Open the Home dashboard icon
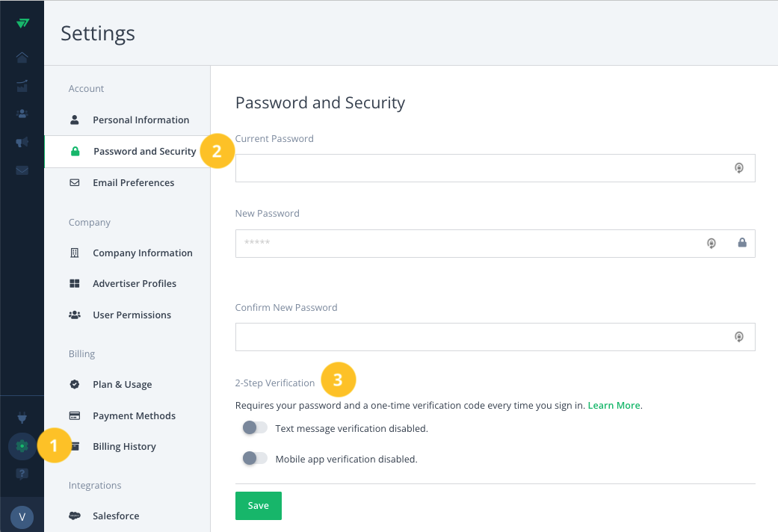The height and width of the screenshot is (532, 778). pyautogui.click(x=22, y=58)
